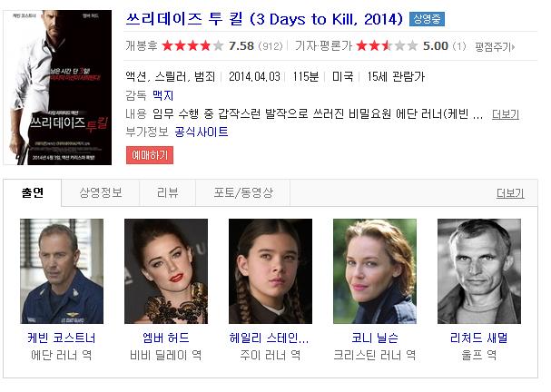This screenshot has width=551, height=392.
Task: Switch to the 리뷰 tab
Action: [x=168, y=192]
